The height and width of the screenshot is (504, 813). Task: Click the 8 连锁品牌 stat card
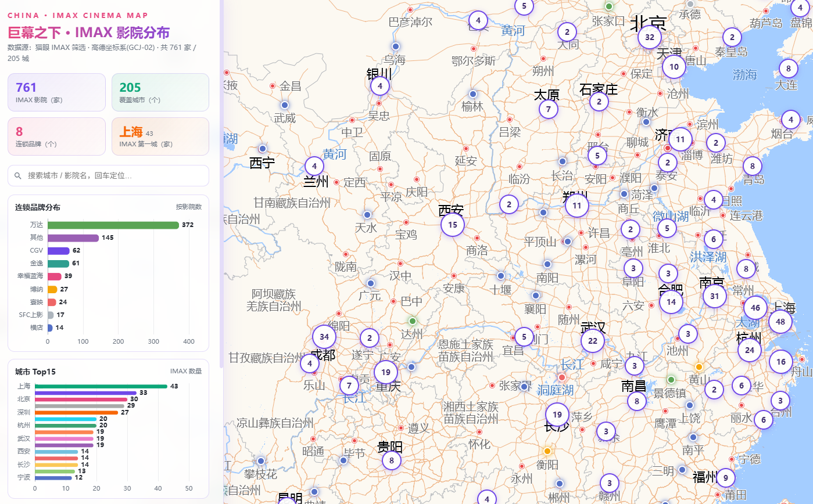56,136
